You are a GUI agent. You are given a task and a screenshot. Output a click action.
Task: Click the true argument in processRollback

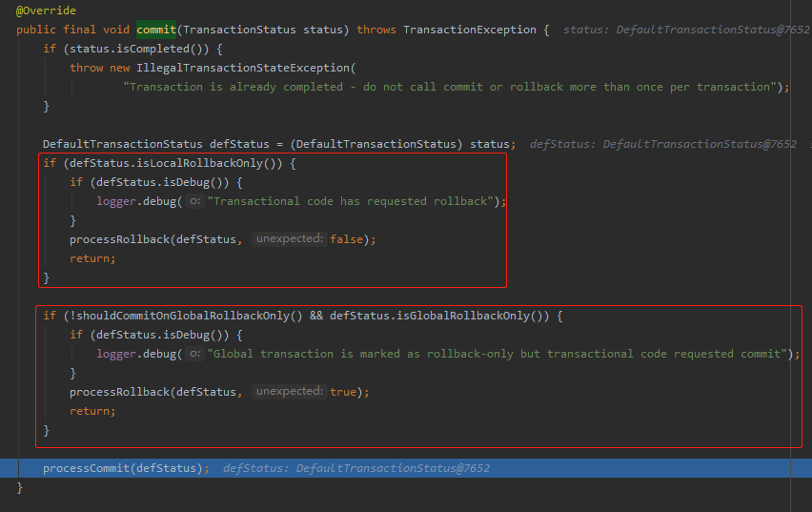coord(343,392)
